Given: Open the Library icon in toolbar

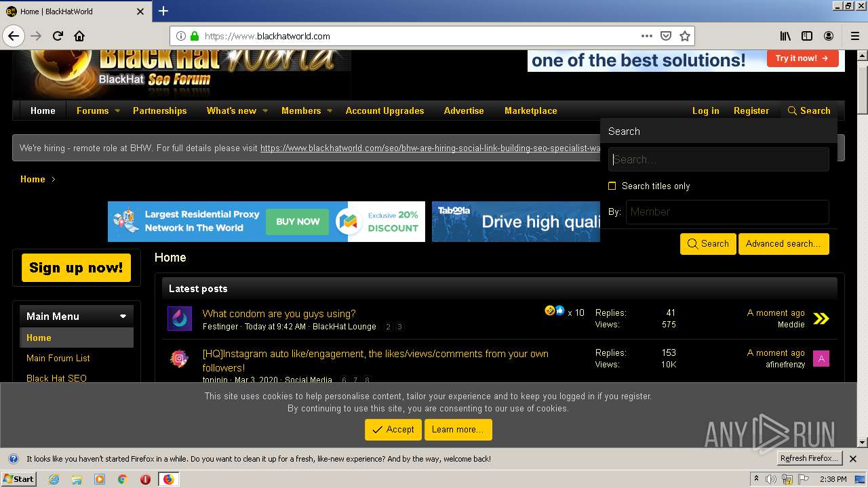Looking at the screenshot, I should pos(785,36).
